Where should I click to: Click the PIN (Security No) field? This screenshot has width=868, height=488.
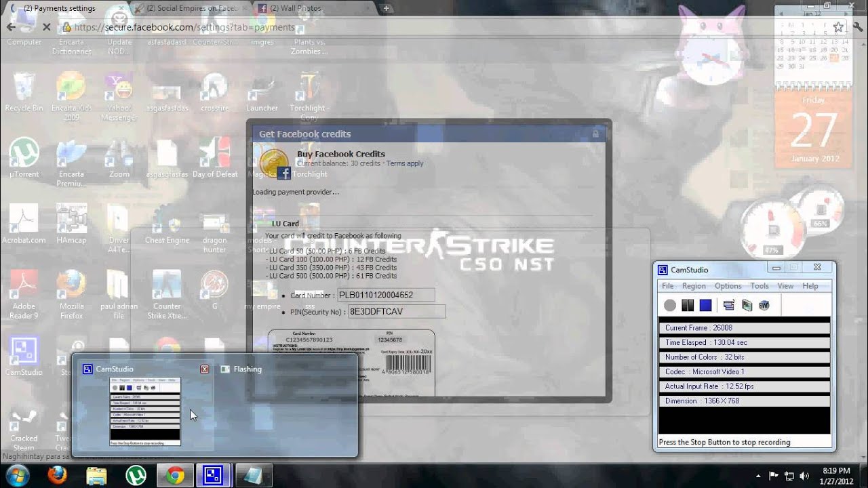pyautogui.click(x=397, y=312)
